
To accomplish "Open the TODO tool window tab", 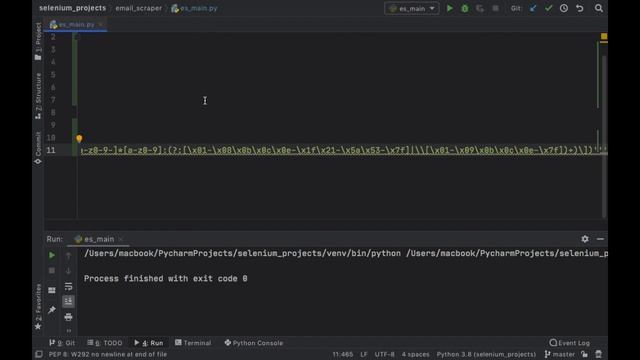I will 104,343.
